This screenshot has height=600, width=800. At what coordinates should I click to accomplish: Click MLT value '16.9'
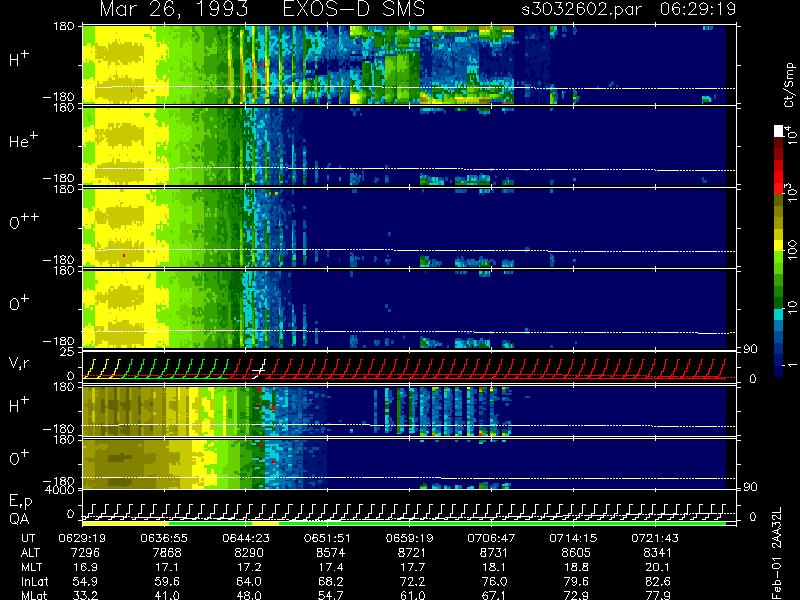click(85, 567)
